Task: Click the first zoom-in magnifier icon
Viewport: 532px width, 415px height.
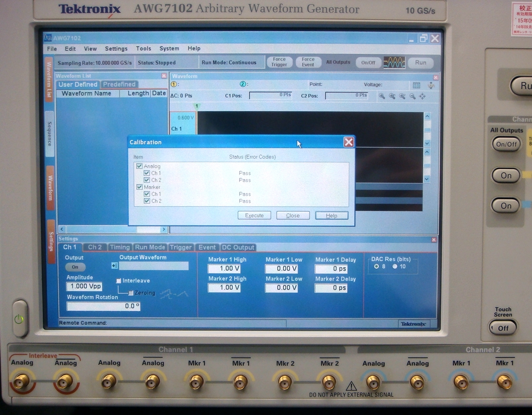Action: [x=382, y=96]
